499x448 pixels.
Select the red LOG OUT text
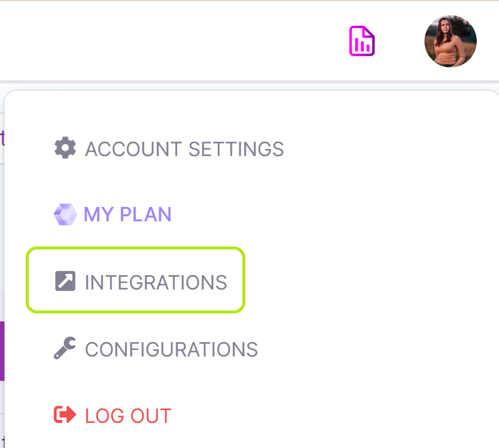[x=128, y=416]
